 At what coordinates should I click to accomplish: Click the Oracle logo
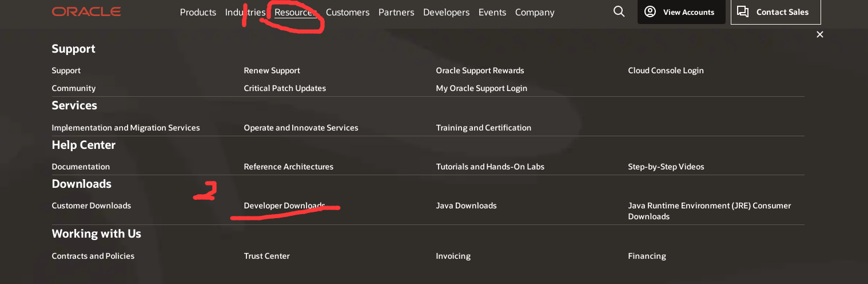(x=86, y=11)
